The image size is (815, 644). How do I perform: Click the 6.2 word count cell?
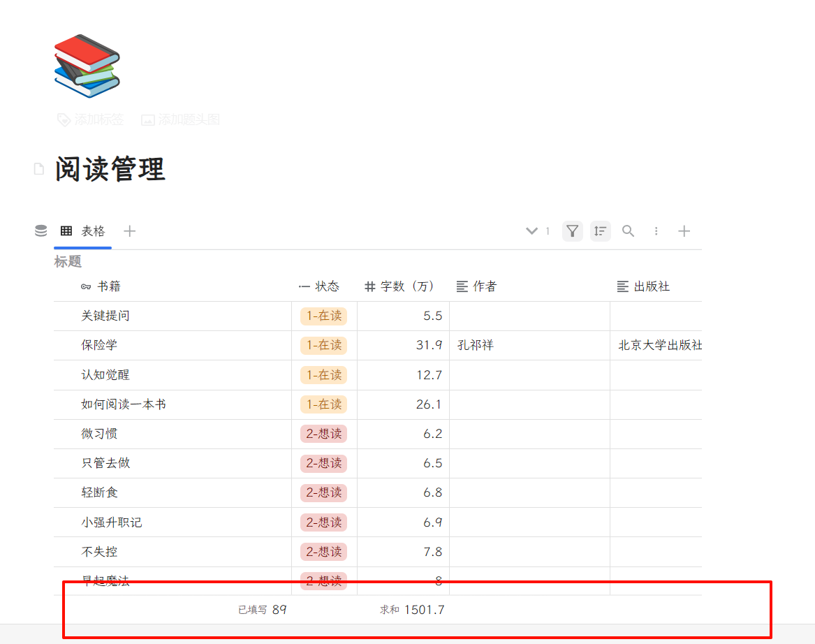[x=404, y=434]
